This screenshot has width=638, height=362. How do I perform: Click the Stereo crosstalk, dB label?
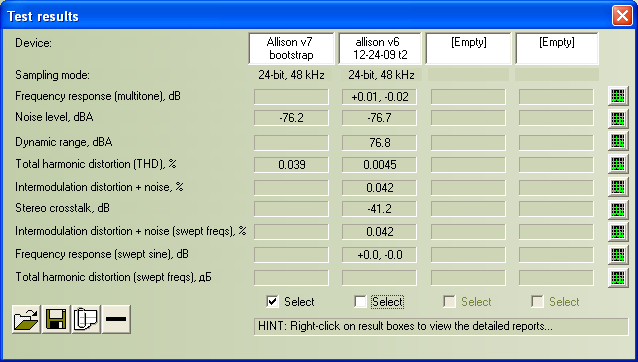coord(62,208)
